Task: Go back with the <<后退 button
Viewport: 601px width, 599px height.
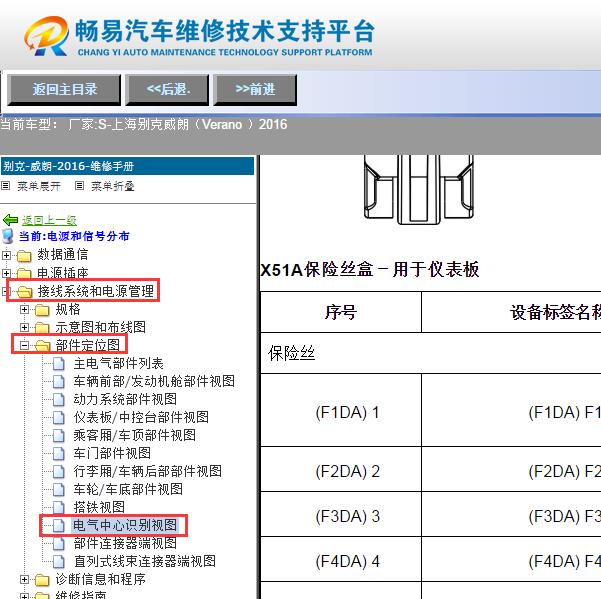Action: (167, 90)
